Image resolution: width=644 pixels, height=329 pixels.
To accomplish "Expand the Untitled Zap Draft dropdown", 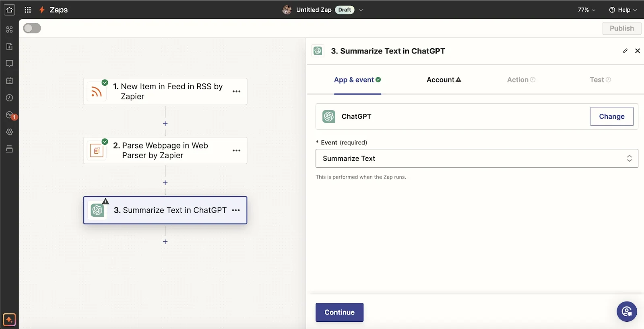I will click(361, 10).
